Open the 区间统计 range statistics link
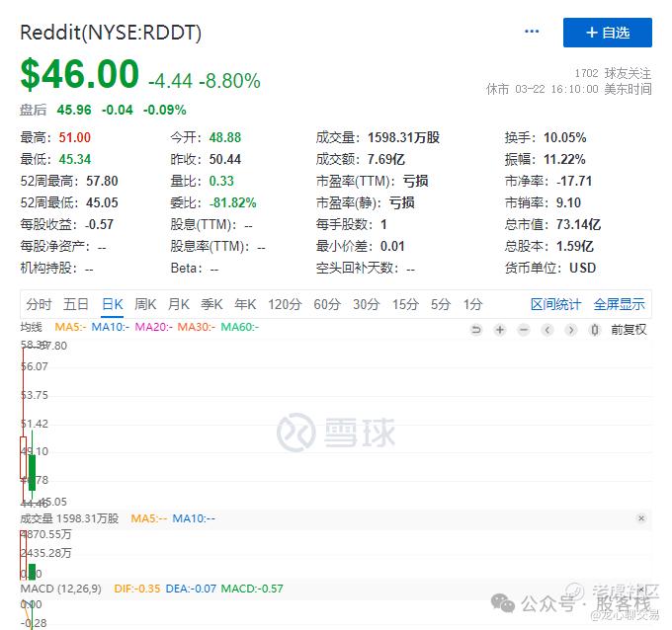672x630 pixels. pyautogui.click(x=555, y=304)
